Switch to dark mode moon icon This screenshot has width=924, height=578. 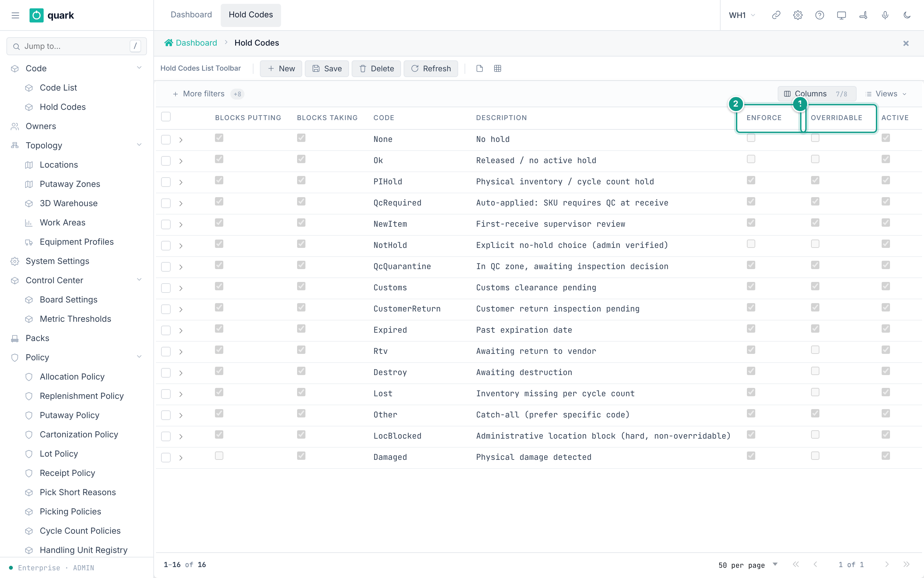907,15
